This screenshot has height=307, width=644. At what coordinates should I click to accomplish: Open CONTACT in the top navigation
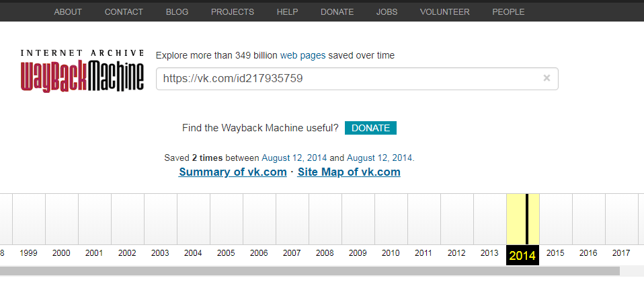pyautogui.click(x=124, y=11)
